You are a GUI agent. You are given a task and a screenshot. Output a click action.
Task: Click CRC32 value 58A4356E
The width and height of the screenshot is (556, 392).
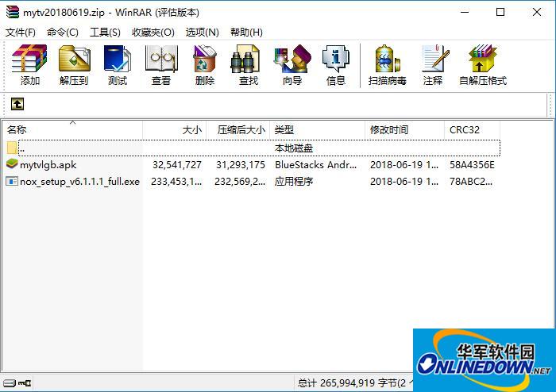(x=472, y=165)
